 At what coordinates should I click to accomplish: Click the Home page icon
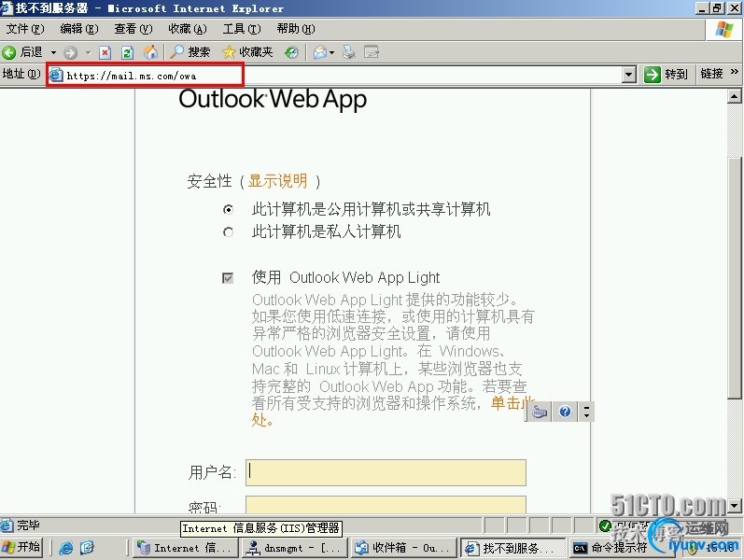coord(150,52)
